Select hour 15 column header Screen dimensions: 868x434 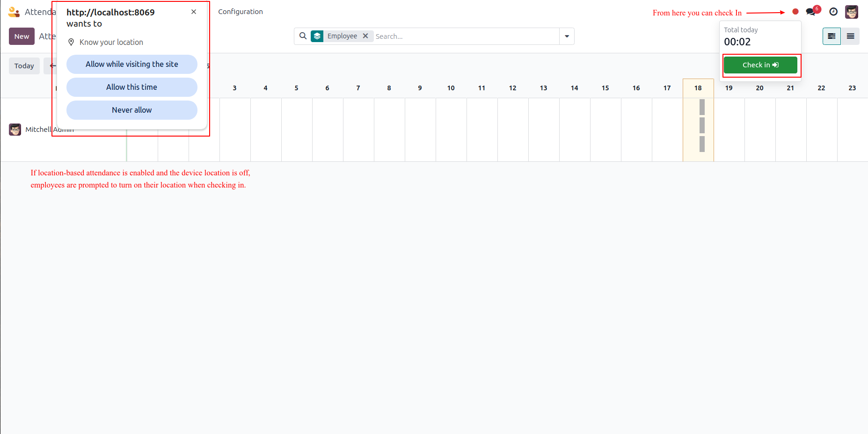(x=605, y=88)
